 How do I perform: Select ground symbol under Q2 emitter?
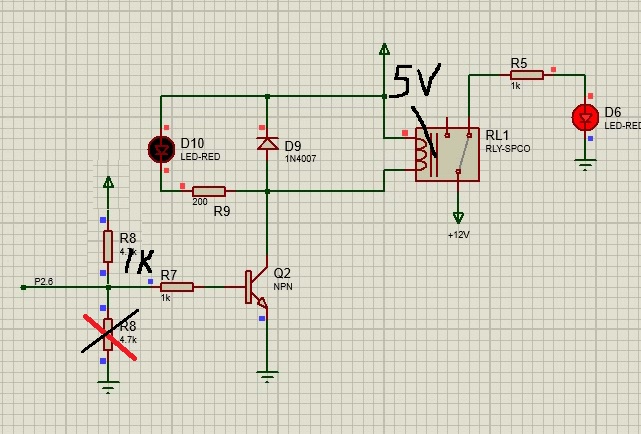[267, 377]
